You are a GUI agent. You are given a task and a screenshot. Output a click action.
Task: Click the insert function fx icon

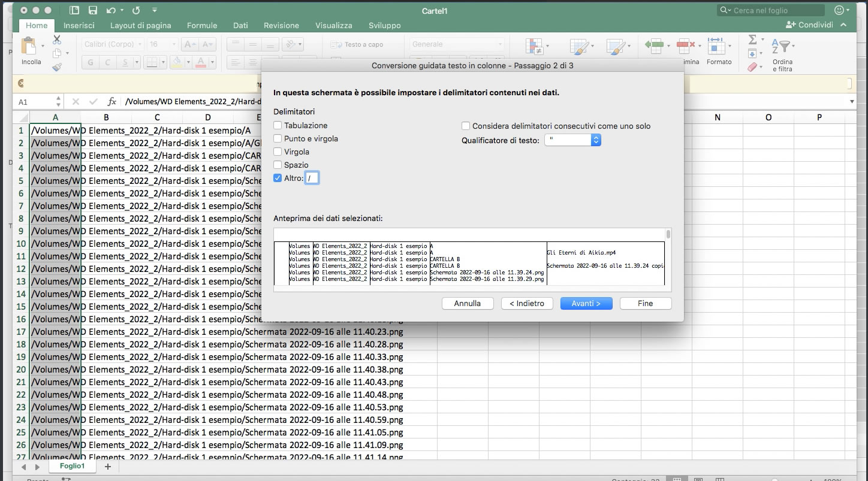click(x=112, y=102)
